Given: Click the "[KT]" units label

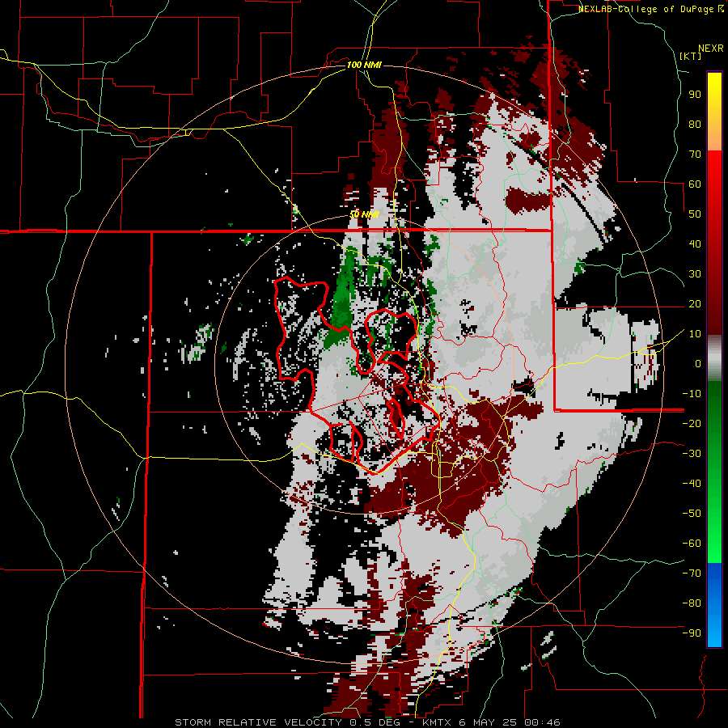Looking at the screenshot, I should tap(691, 56).
